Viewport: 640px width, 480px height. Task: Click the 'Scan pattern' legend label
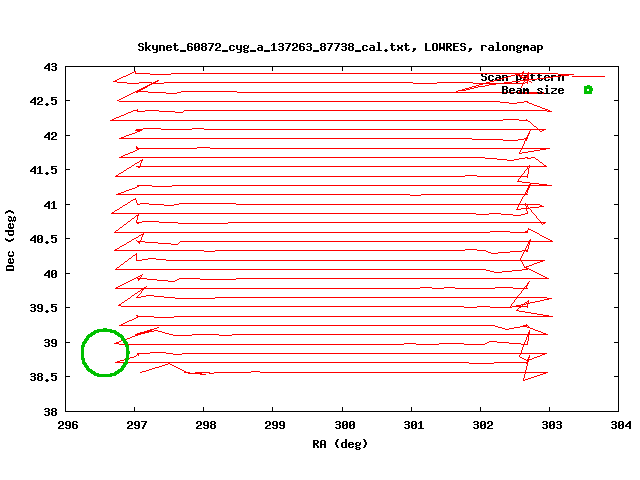coord(522,78)
